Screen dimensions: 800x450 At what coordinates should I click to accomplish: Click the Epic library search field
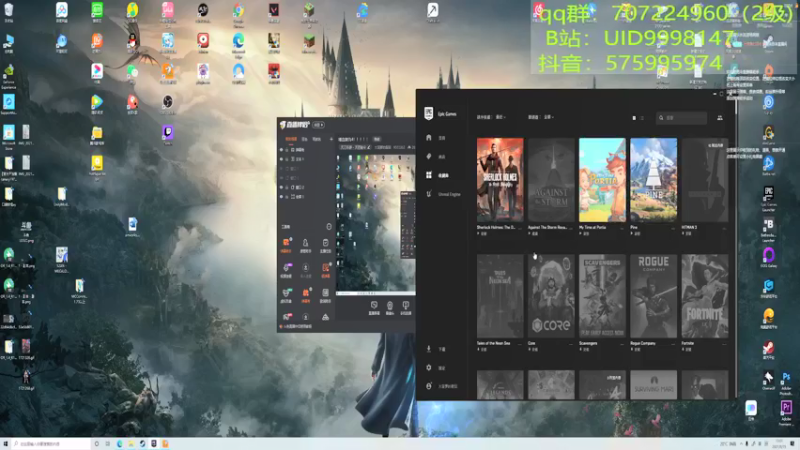click(x=682, y=118)
